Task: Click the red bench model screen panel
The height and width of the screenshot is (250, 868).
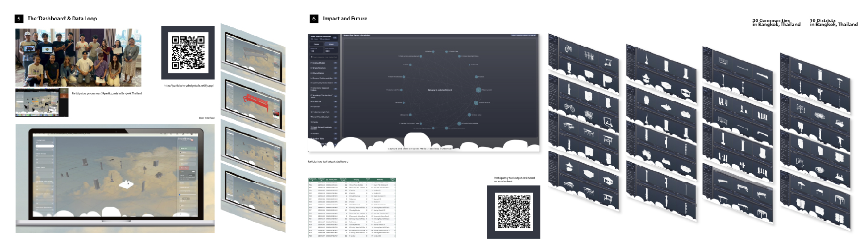Action: tap(253, 103)
